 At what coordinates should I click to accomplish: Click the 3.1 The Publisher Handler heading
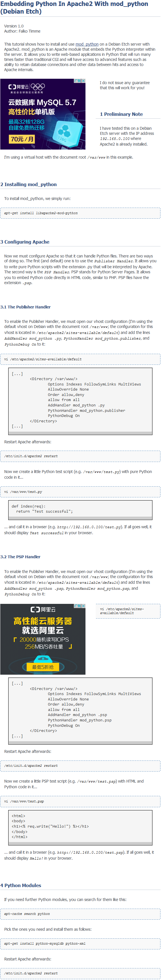point(26,307)
